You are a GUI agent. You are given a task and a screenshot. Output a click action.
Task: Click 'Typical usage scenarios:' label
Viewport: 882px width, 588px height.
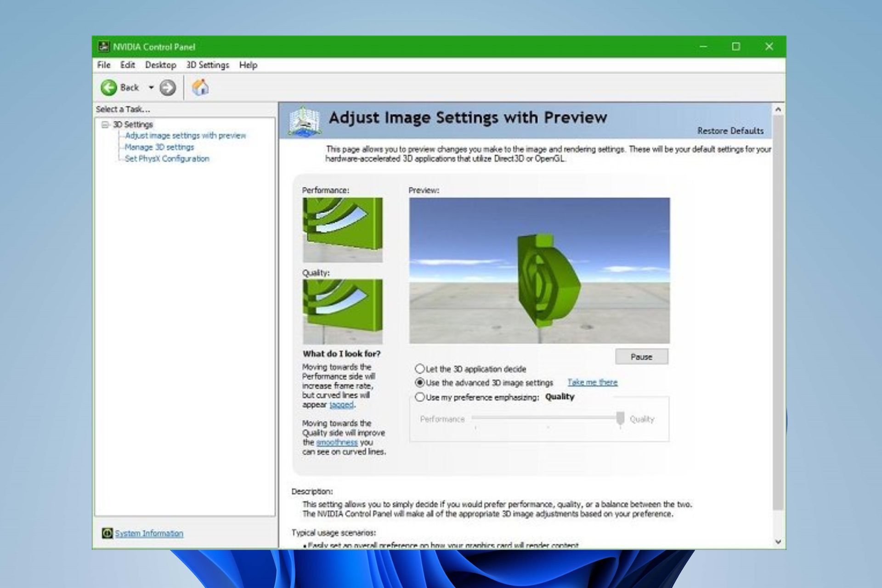[x=334, y=532]
